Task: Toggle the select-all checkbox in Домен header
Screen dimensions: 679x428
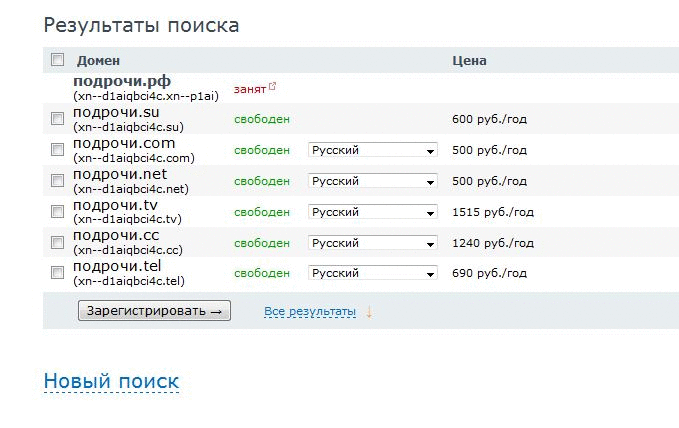Action: 58,59
